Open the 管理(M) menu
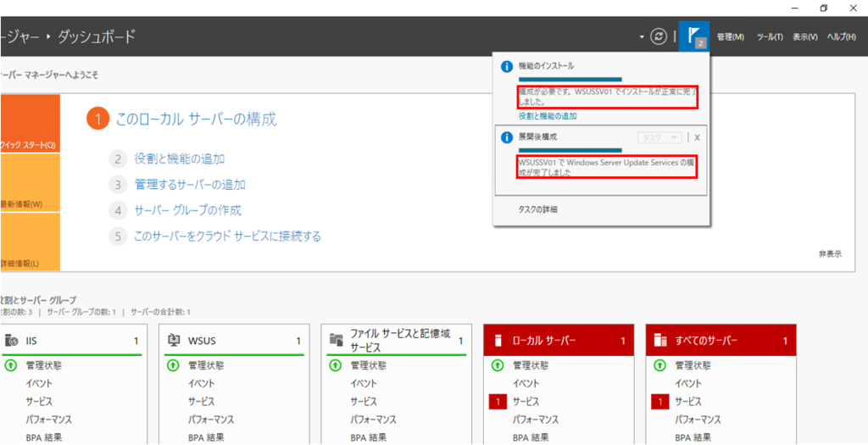Viewport: 868px width, 445px height. tap(730, 37)
